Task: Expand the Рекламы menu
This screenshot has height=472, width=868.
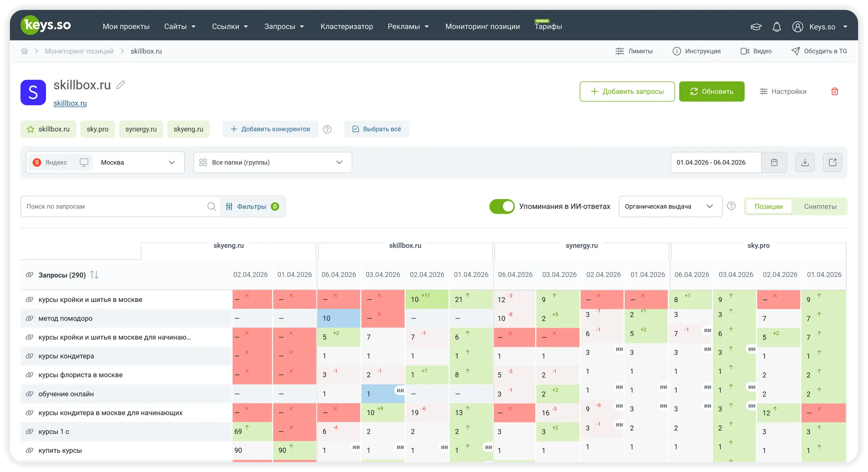Action: coord(408,26)
